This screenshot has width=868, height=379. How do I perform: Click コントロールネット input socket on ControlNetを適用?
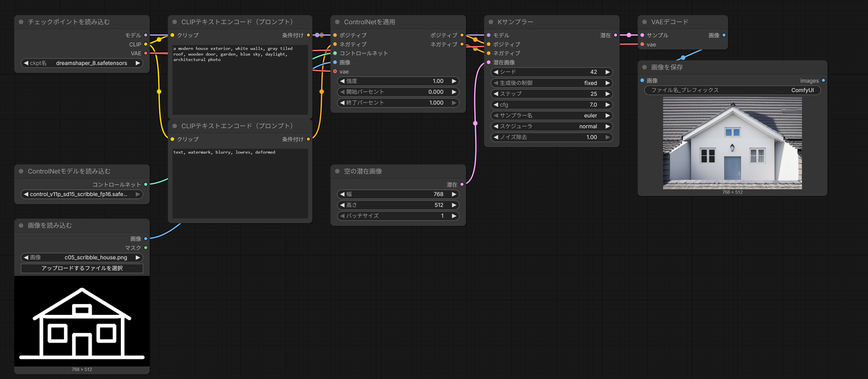[335, 53]
